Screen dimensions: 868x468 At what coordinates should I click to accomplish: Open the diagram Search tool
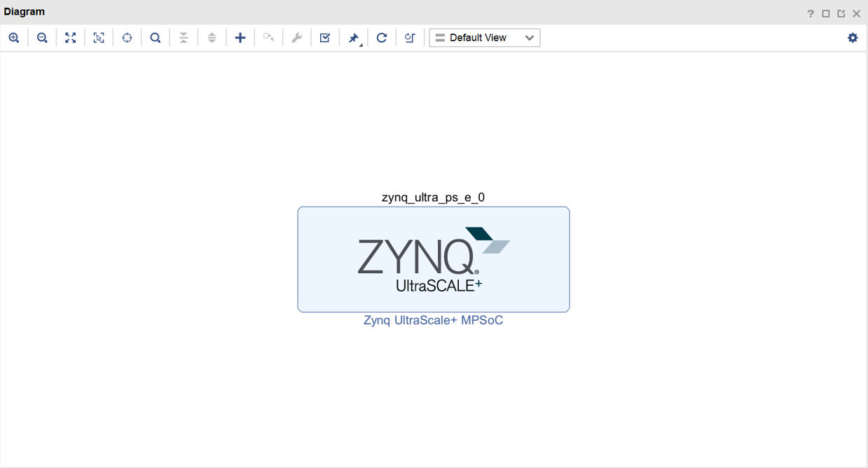[x=155, y=37]
